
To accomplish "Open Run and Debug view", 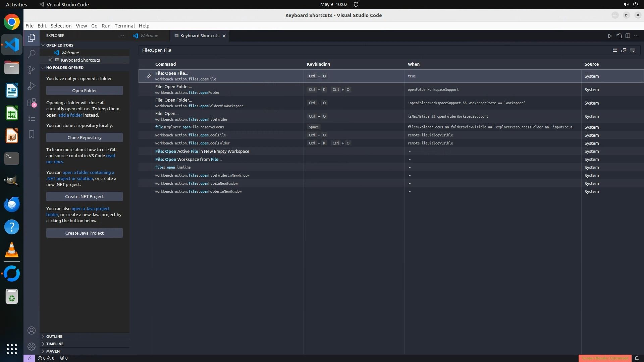I will (x=32, y=86).
